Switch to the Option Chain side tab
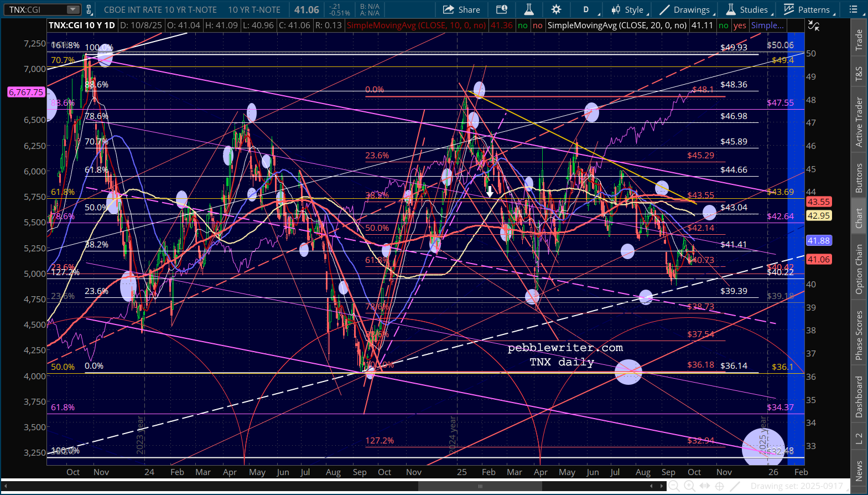868x495 pixels. 859,269
